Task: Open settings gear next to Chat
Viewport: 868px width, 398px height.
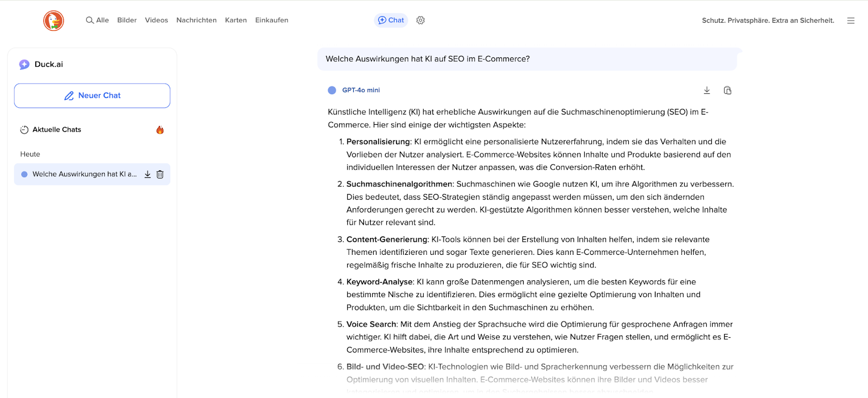Action: [x=420, y=20]
